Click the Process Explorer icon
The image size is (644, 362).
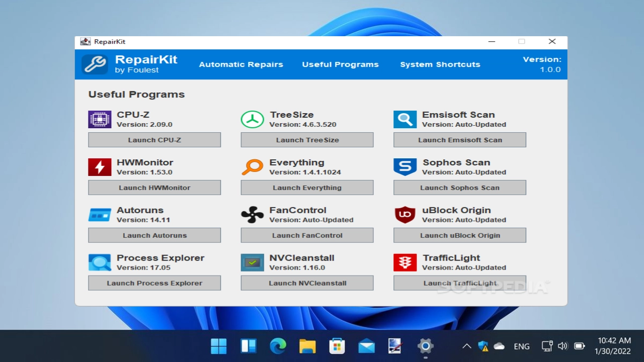100,262
